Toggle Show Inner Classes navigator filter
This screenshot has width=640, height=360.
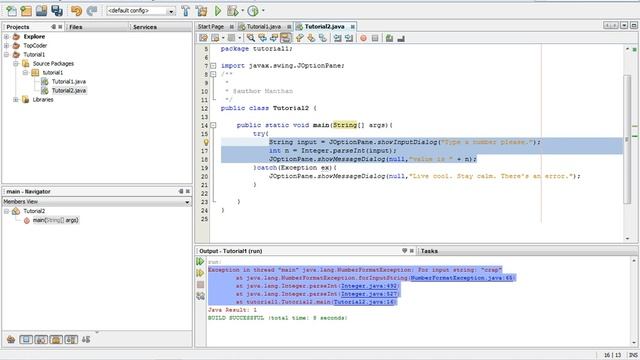[x=71, y=339]
